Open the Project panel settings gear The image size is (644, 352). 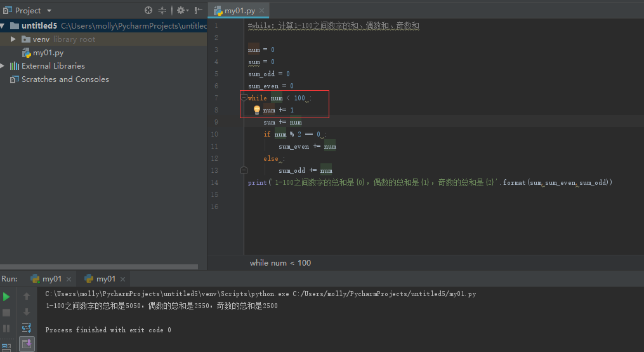point(182,10)
